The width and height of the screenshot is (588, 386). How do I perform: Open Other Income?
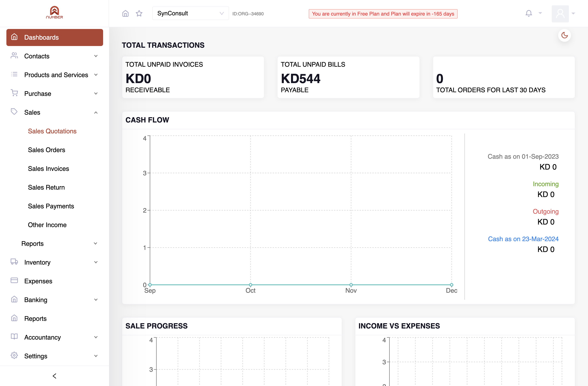point(47,225)
